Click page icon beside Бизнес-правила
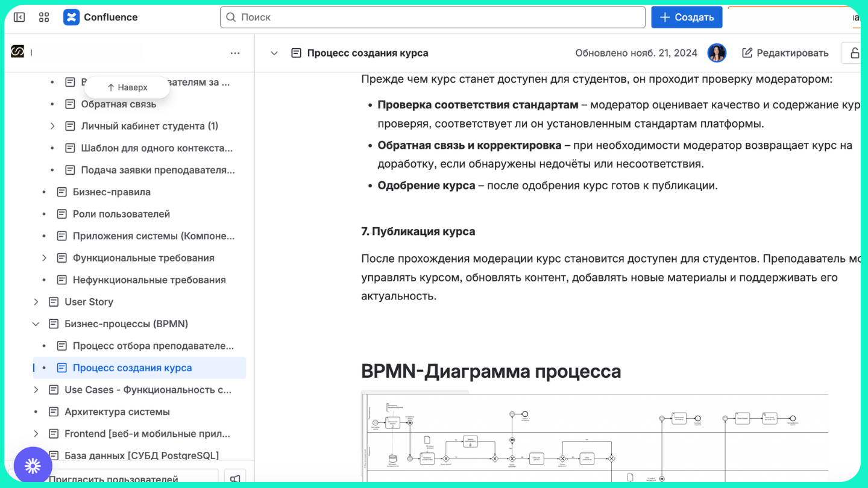 point(61,192)
